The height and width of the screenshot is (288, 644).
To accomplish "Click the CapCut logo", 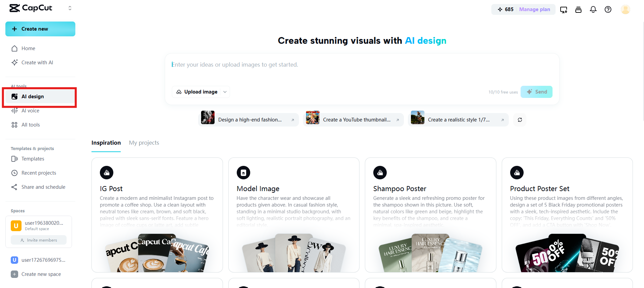I will (31, 8).
